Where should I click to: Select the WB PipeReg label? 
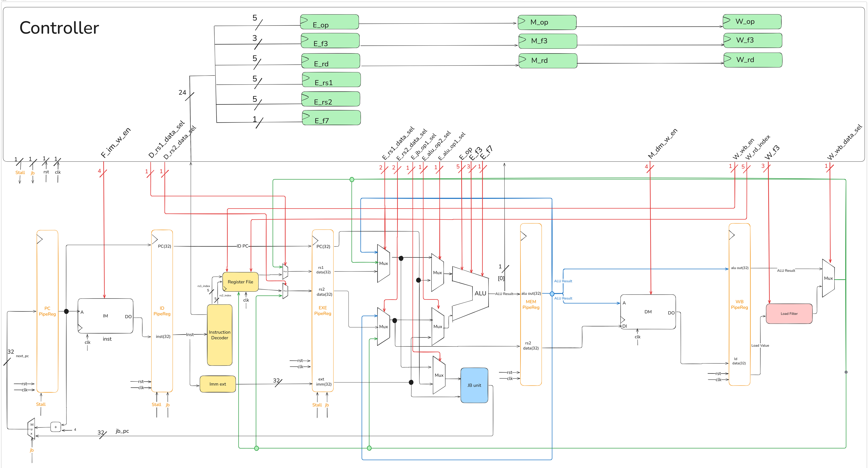(x=739, y=304)
